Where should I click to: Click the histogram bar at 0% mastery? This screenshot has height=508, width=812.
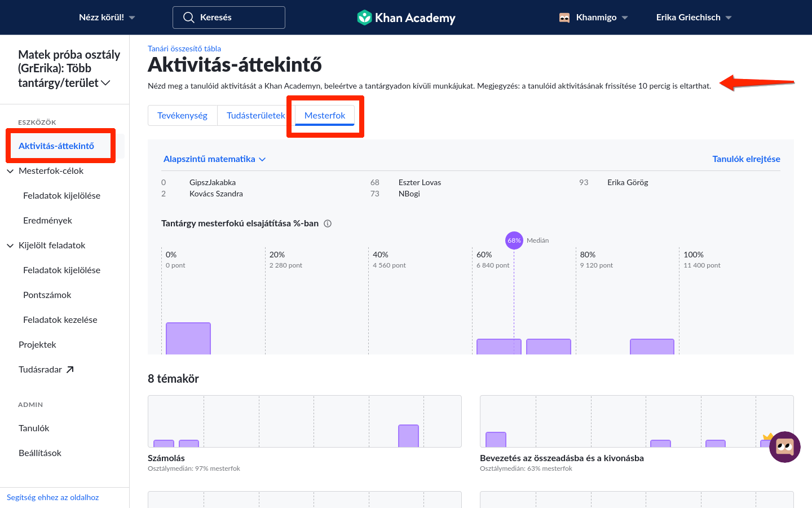(188, 339)
